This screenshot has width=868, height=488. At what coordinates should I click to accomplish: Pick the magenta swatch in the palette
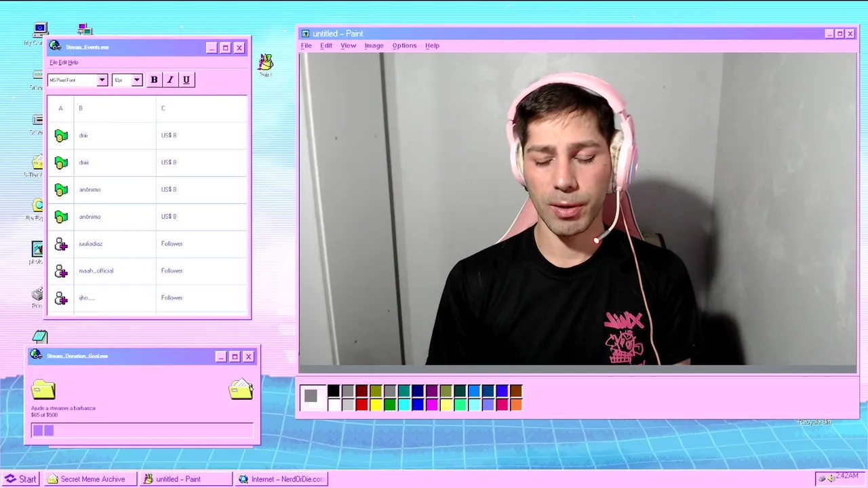432,405
